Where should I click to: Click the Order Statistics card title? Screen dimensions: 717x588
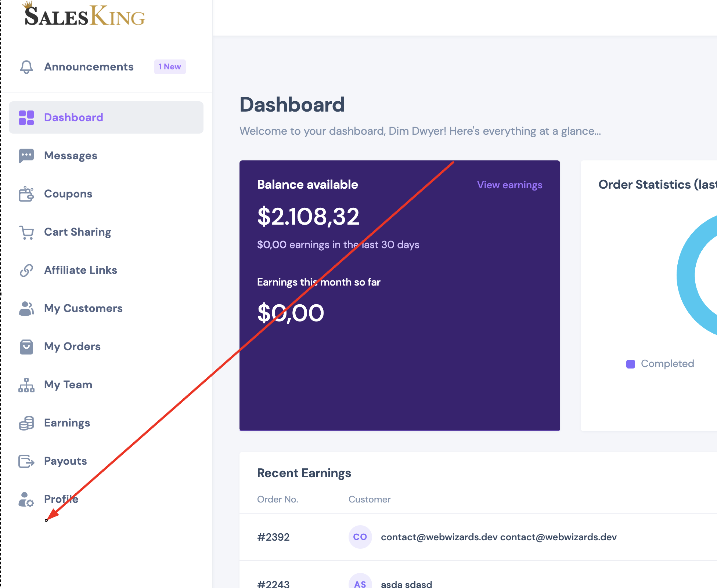pos(657,185)
